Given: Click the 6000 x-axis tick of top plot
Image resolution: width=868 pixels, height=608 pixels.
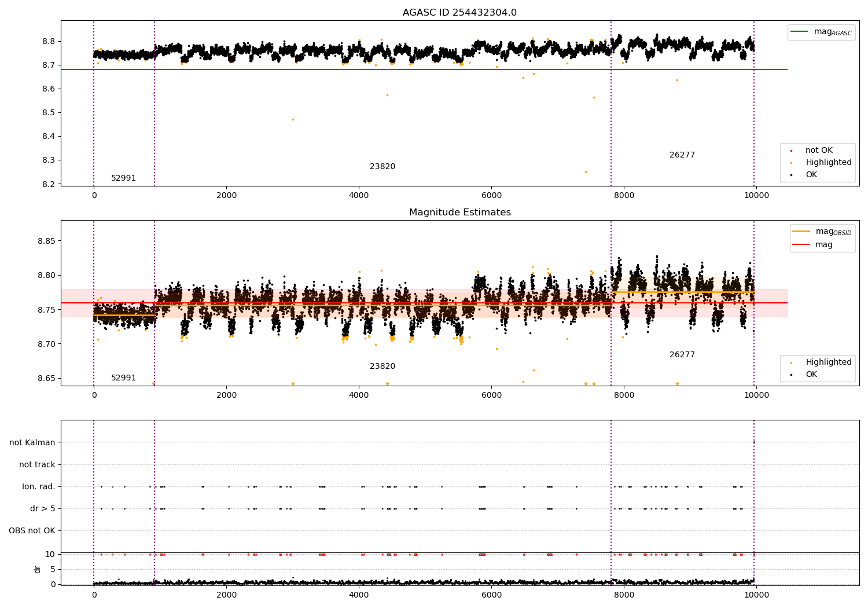Looking at the screenshot, I should [x=491, y=195].
